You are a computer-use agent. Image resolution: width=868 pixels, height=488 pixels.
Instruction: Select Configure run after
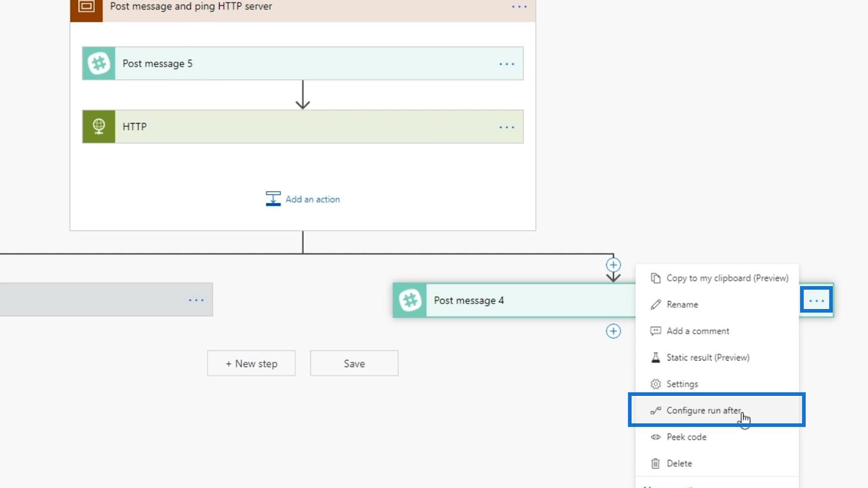point(717,410)
